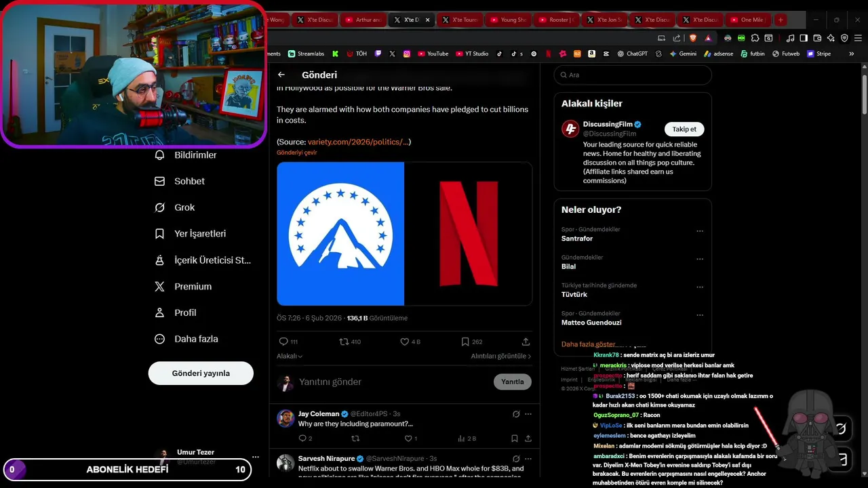Close the active X'te D tab
Image resolution: width=868 pixels, height=488 pixels.
pos(427,20)
